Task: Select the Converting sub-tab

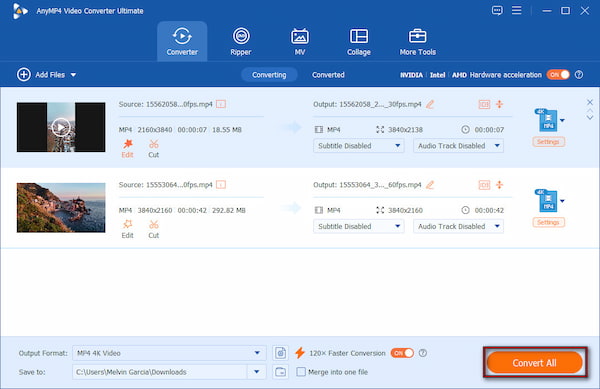Action: tap(269, 75)
